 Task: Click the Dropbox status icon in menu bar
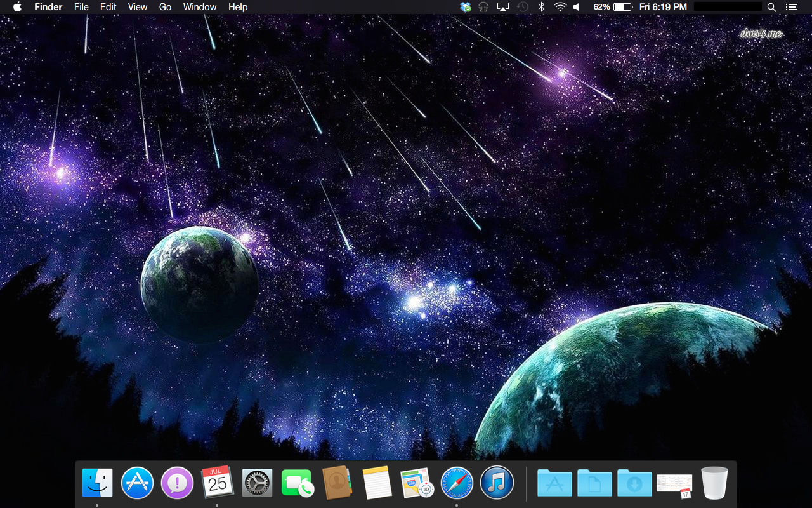[466, 7]
